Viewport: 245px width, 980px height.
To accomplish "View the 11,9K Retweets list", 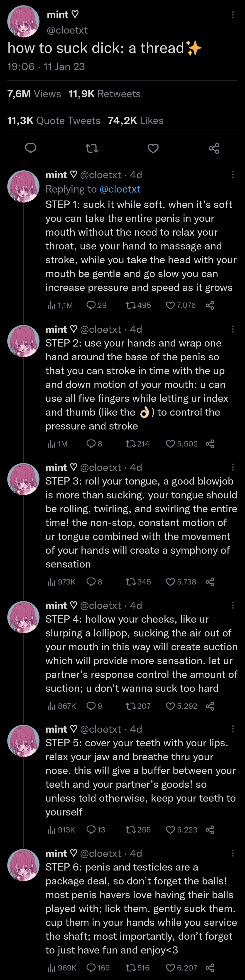I will point(104,94).
